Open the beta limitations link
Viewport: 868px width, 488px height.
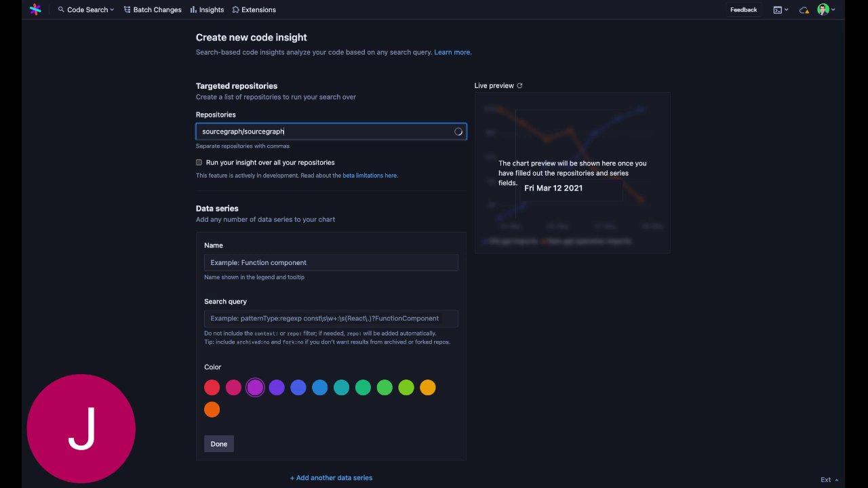pos(370,176)
